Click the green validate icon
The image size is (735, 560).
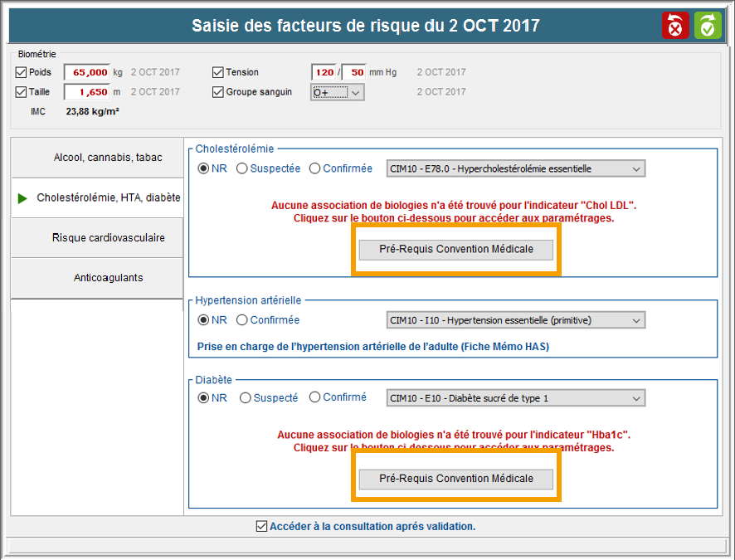point(708,26)
